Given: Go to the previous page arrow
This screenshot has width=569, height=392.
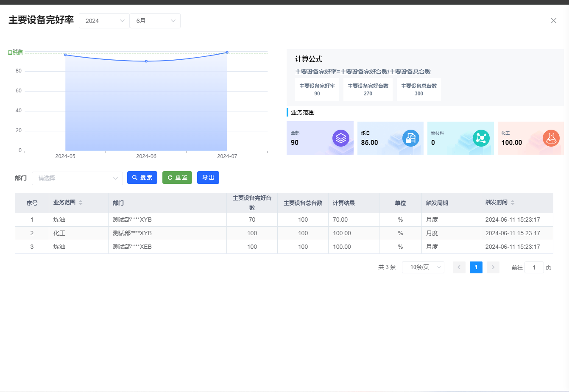Looking at the screenshot, I should click(459, 267).
